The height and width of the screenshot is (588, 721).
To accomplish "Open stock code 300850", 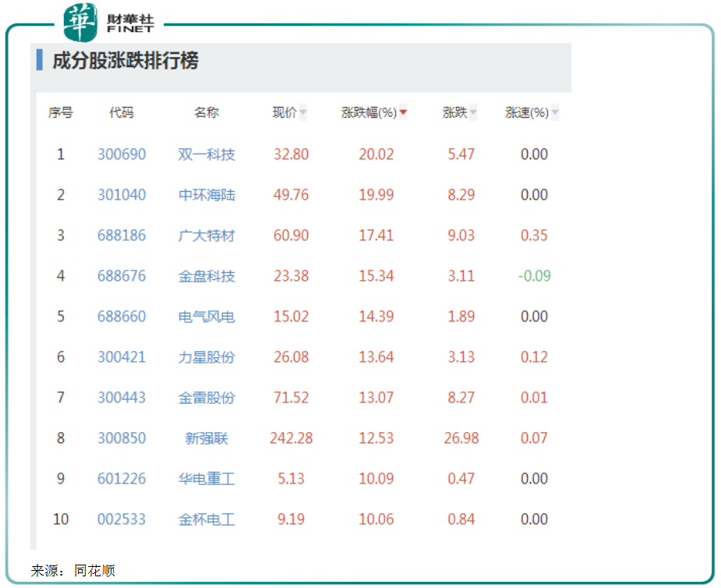I will [x=122, y=437].
